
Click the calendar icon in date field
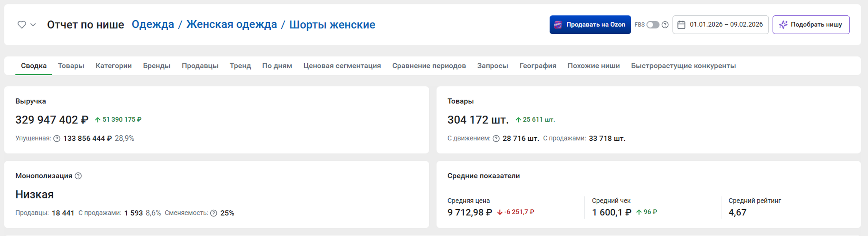click(681, 25)
